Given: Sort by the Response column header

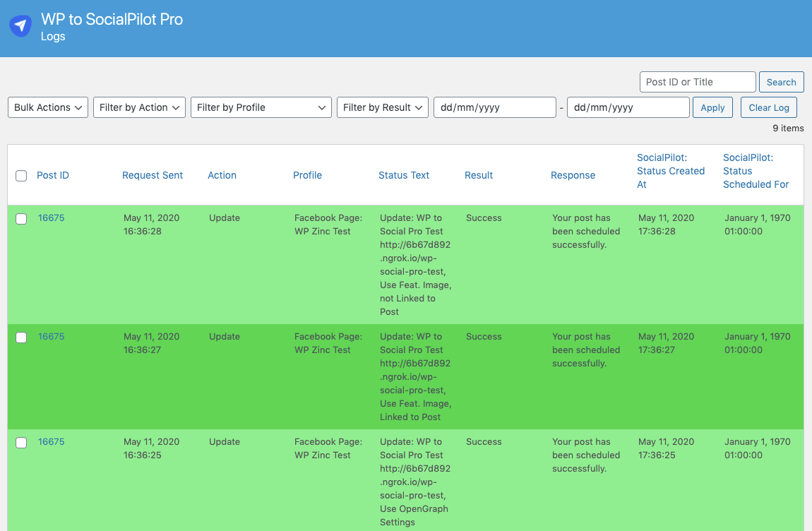Looking at the screenshot, I should coord(573,175).
